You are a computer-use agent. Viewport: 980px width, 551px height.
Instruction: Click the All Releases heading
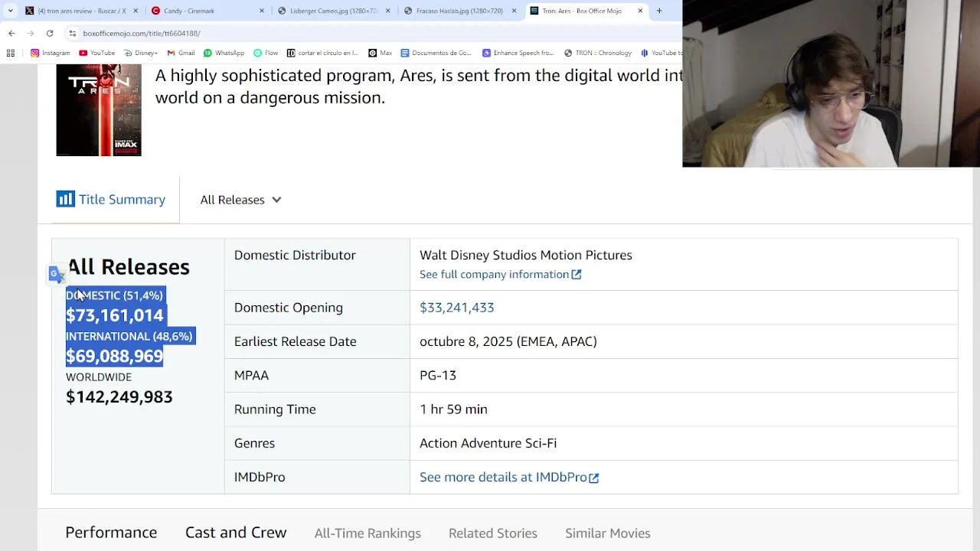click(128, 267)
